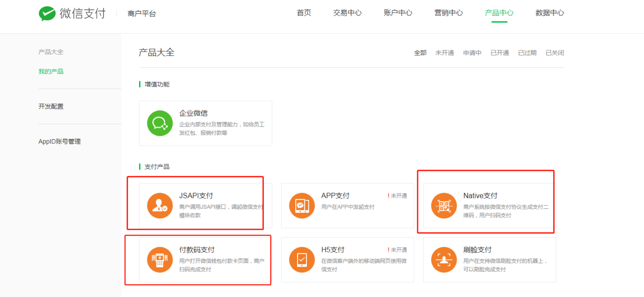This screenshot has height=297, width=644.
Task: Filter products by 已关闭
Action: [555, 53]
